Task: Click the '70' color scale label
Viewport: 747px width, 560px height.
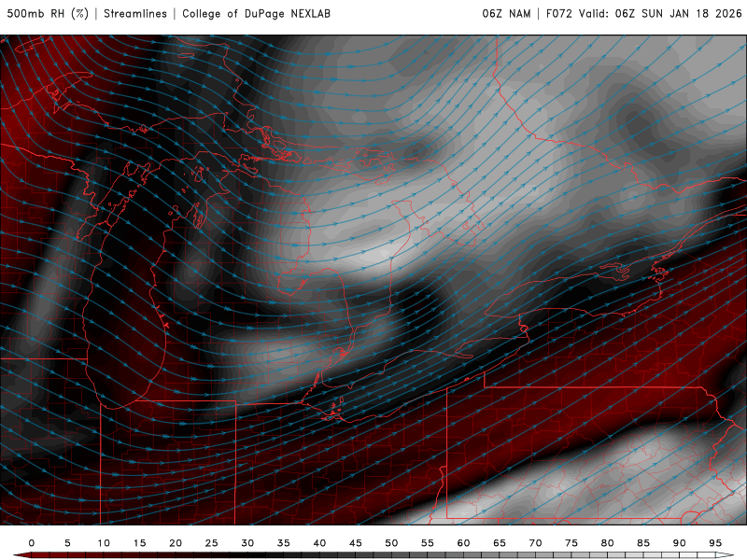Action: click(x=535, y=543)
